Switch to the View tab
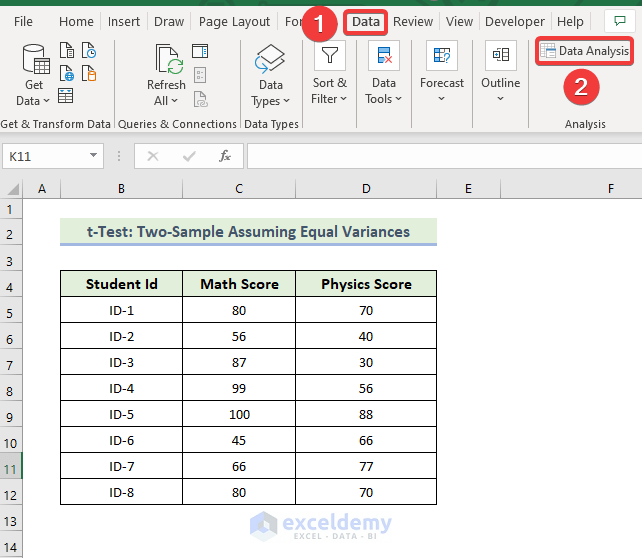Image resolution: width=642 pixels, height=558 pixels. 459,22
